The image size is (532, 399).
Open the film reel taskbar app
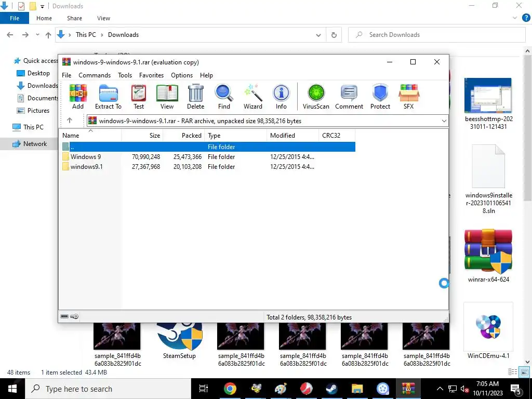coord(383,389)
